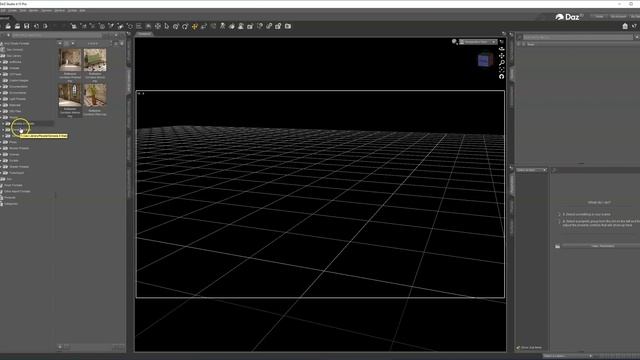The height and width of the screenshot is (360, 640).
Task: Select the yellow four-arrow Translate tool
Action: tap(195, 26)
